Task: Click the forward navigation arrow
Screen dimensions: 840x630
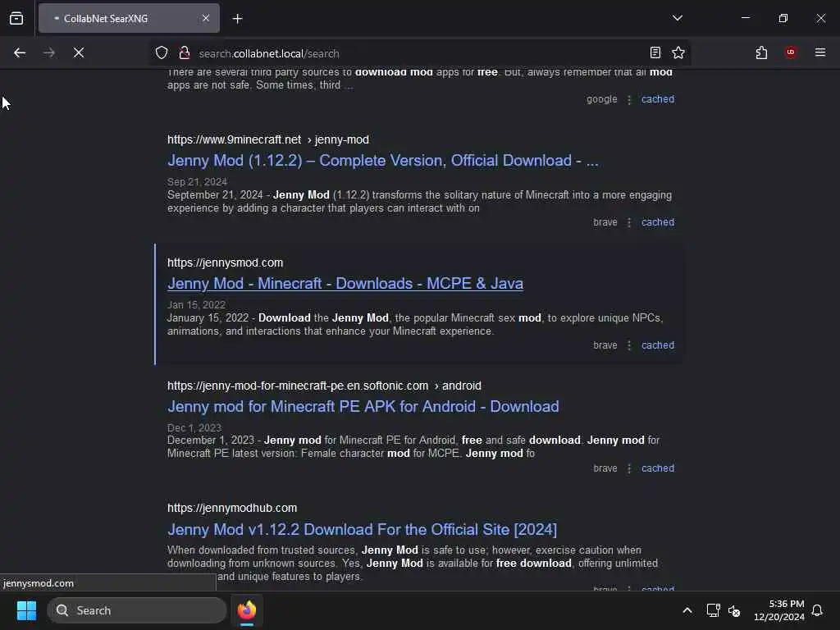Action: pos(49,52)
